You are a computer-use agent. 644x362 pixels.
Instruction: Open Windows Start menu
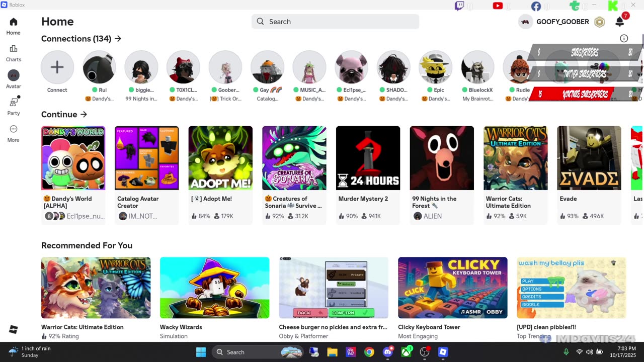[x=201, y=352]
